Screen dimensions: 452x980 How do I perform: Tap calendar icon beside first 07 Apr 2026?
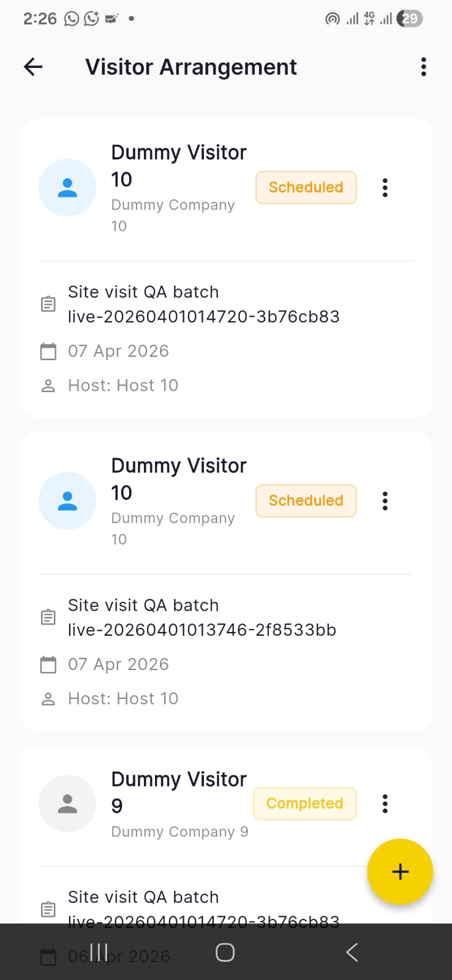pyautogui.click(x=48, y=352)
